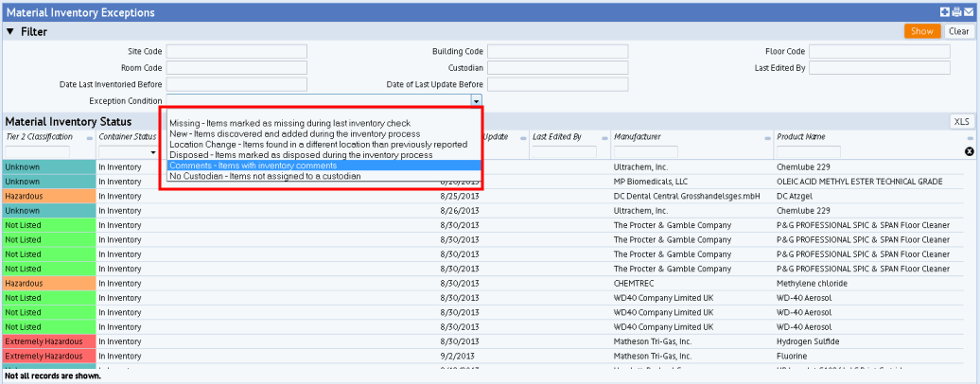Viewport: 980px width, 384px height.
Task: Export the table with XLS button
Action: click(x=961, y=122)
